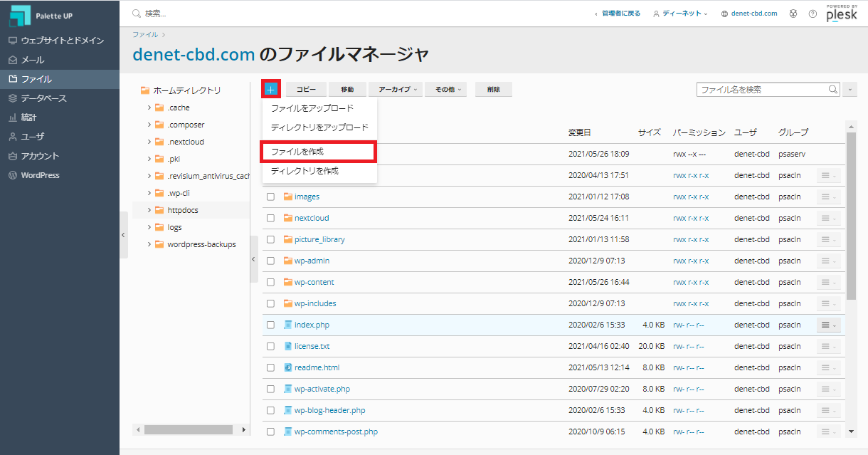The height and width of the screenshot is (455, 868).
Task: Check the box for license.txt
Action: tap(270, 346)
